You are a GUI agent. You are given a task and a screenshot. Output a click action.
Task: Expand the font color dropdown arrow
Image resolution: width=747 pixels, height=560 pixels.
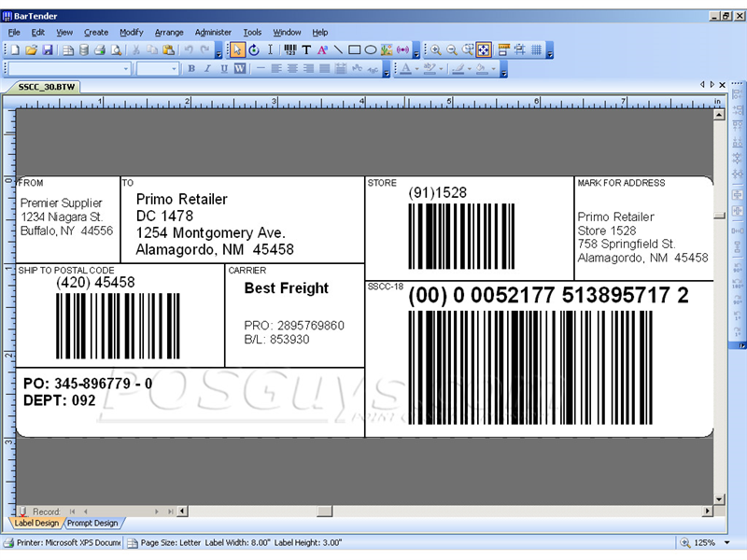tap(416, 69)
